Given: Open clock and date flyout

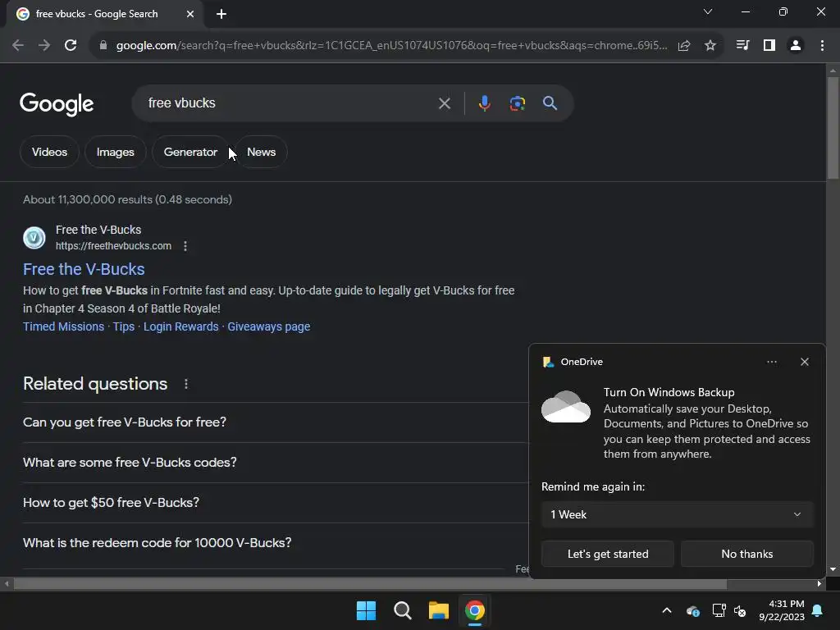Looking at the screenshot, I should click(782, 610).
